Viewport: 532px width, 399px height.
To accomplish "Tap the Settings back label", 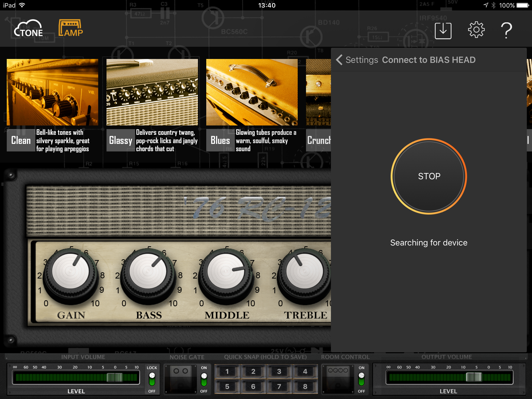I will click(x=362, y=60).
